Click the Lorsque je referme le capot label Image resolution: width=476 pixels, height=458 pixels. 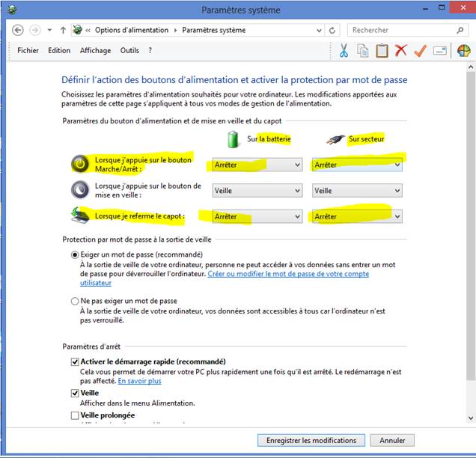click(x=140, y=216)
